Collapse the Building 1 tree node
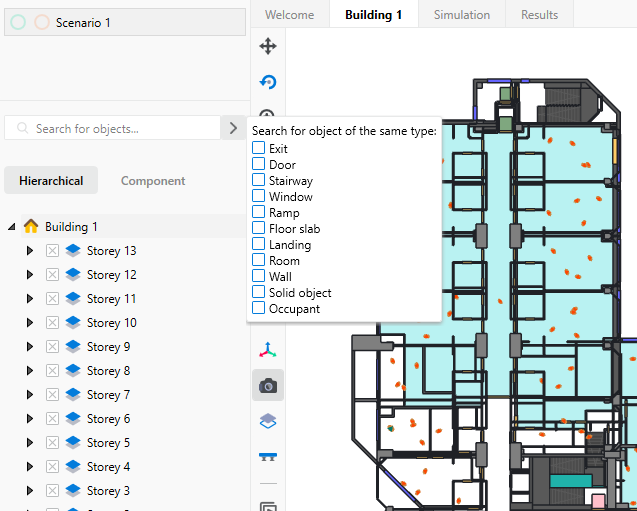Viewport: 637px width, 511px height. pos(12,227)
